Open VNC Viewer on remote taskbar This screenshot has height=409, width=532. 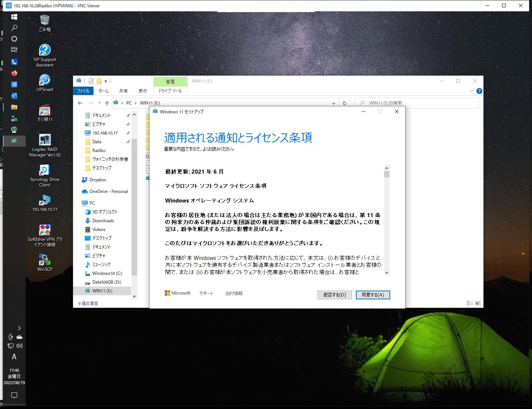14,84
